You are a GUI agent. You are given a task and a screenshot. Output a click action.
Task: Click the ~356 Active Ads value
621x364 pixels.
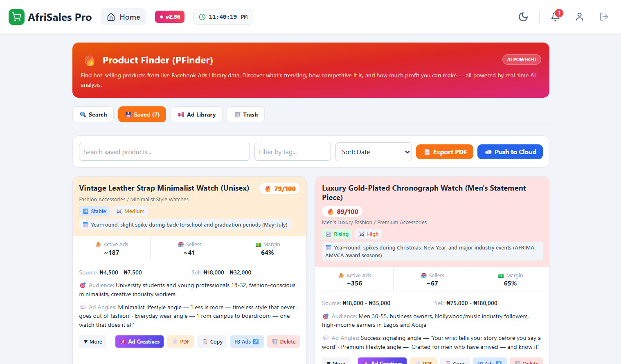point(354,283)
